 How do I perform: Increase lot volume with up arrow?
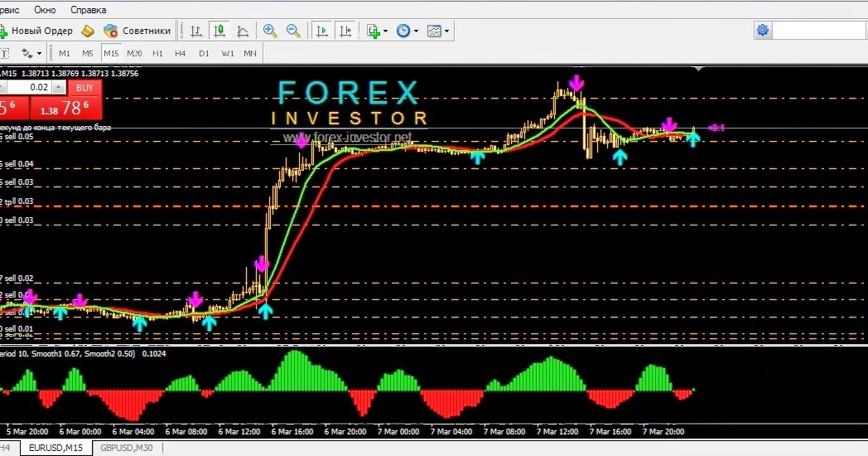[x=59, y=88]
